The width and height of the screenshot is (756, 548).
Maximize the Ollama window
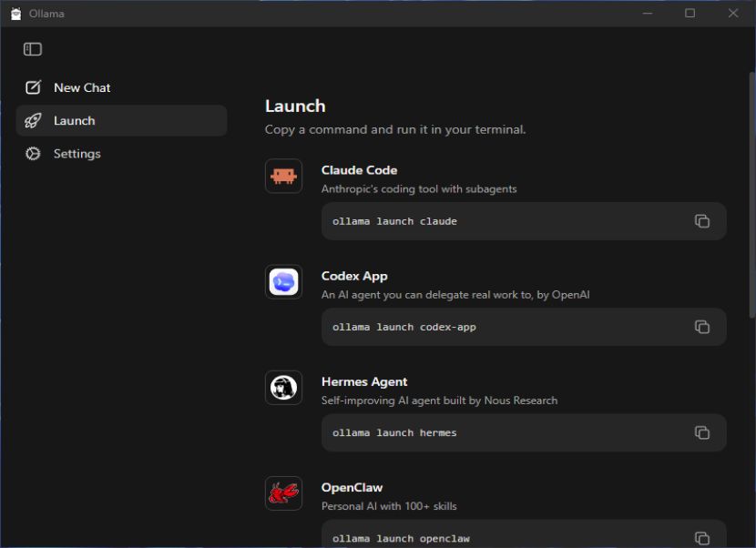click(x=690, y=14)
